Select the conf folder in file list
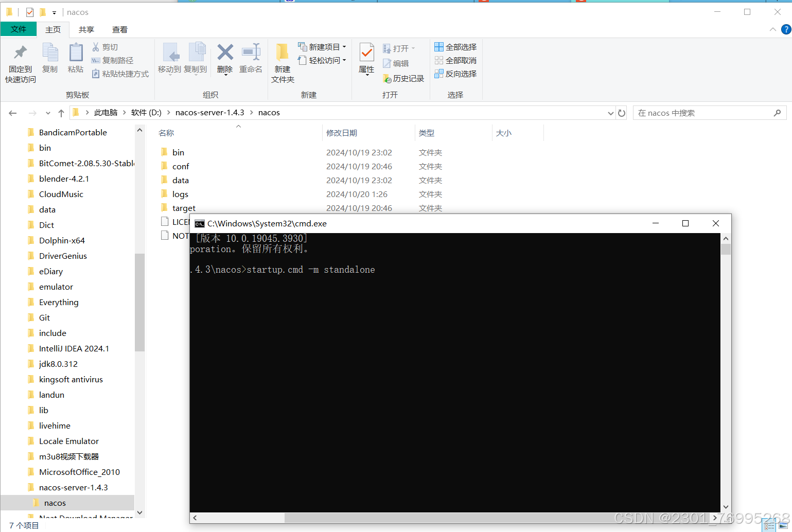Viewport: 792px width, 532px height. pos(181,166)
